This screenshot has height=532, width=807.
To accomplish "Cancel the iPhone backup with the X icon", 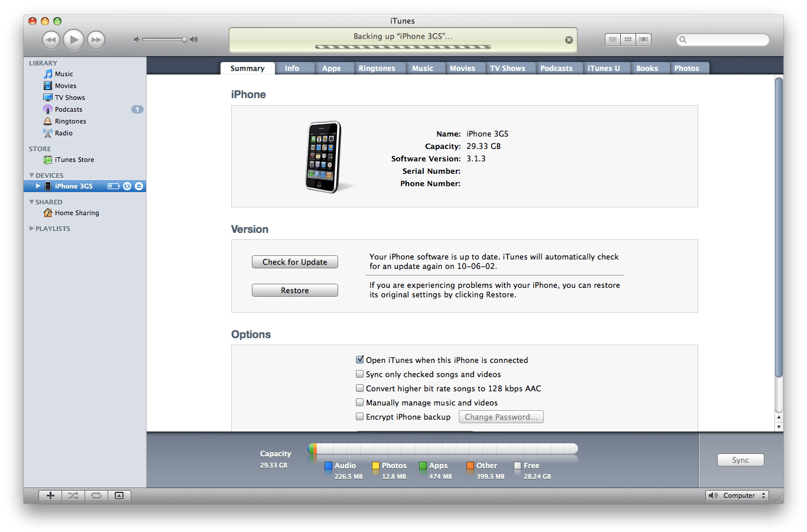I will pyautogui.click(x=569, y=40).
